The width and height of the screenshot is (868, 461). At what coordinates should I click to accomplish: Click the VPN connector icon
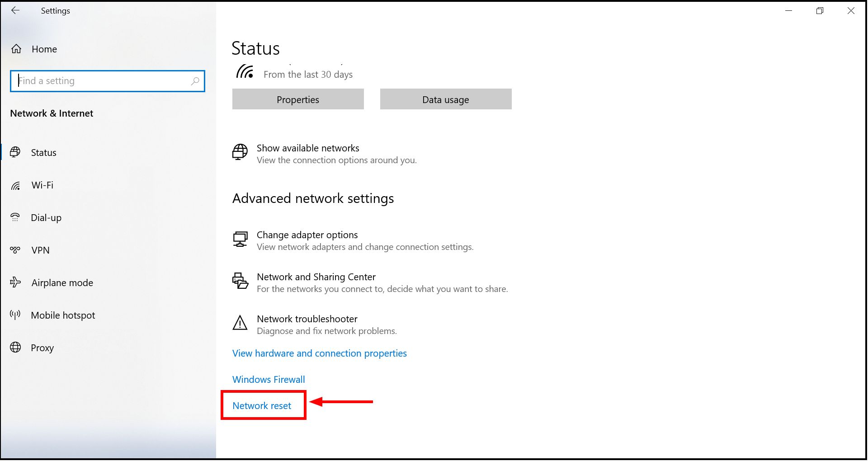pyautogui.click(x=15, y=250)
